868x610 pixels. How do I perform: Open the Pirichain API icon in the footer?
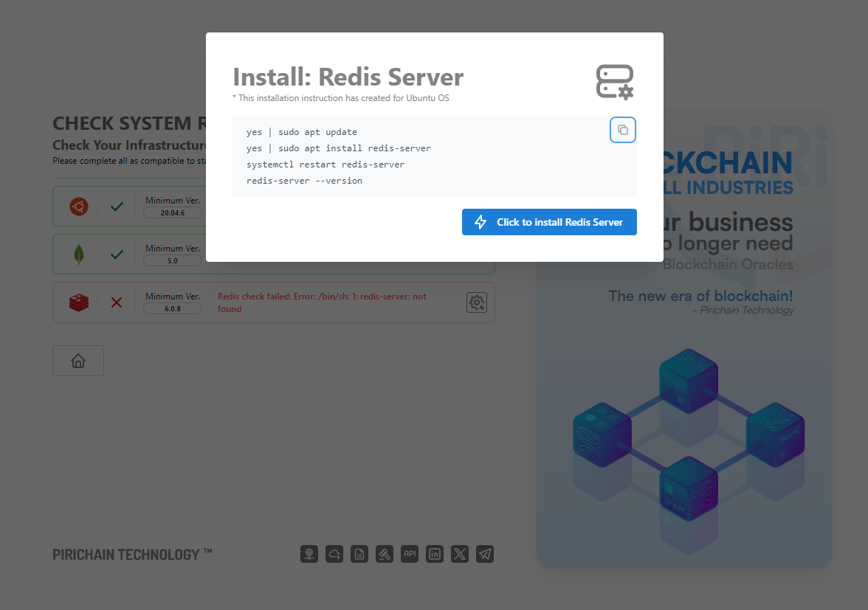410,554
